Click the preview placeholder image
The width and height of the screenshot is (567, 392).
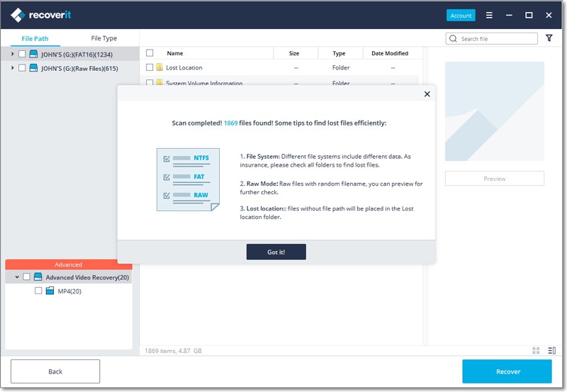[494, 111]
